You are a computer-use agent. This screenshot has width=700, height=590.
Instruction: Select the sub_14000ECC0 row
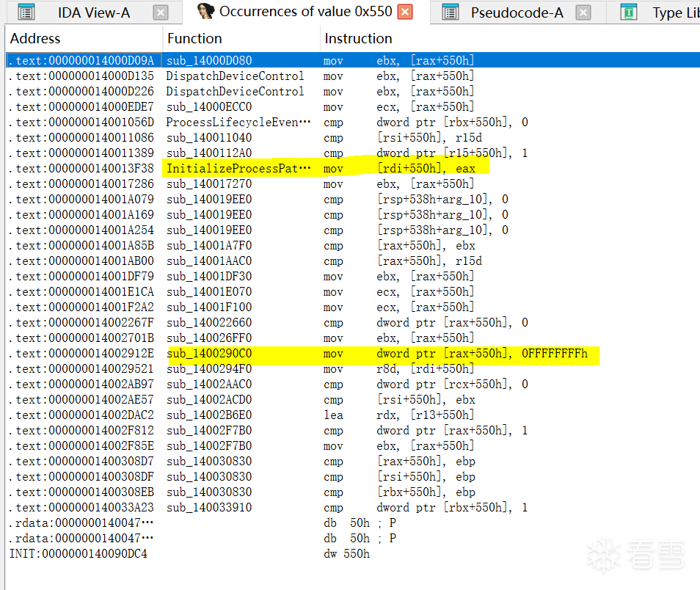(353, 106)
